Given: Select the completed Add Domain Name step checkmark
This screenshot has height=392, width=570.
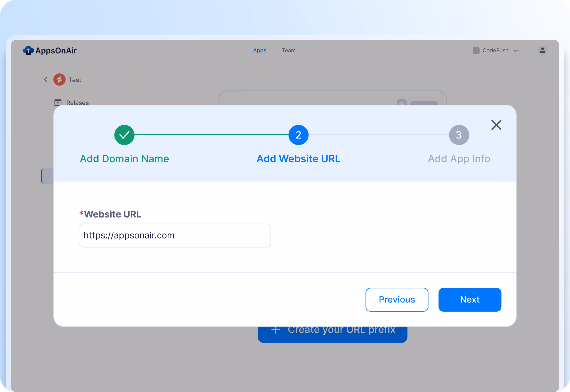Looking at the screenshot, I should point(124,135).
